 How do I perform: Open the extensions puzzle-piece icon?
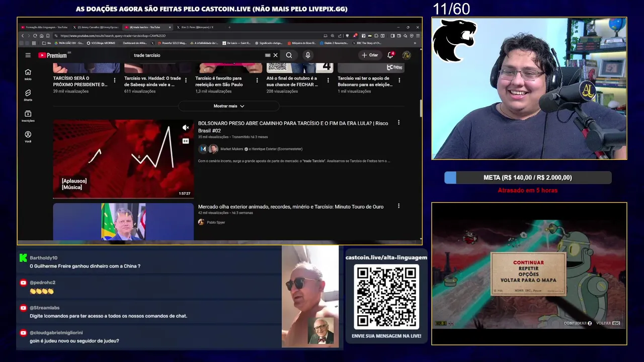[376, 36]
